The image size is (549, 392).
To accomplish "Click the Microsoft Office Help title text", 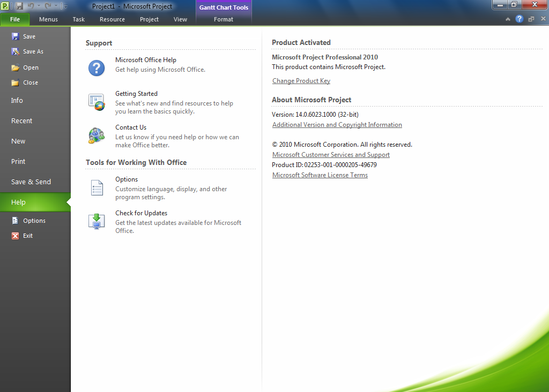I will tap(146, 60).
